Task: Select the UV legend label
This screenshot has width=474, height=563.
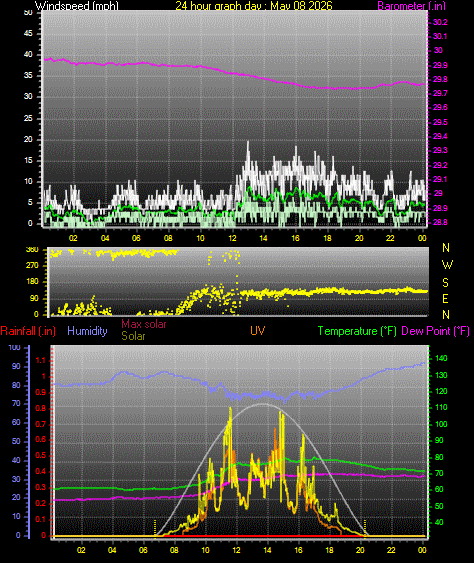Action: [258, 331]
